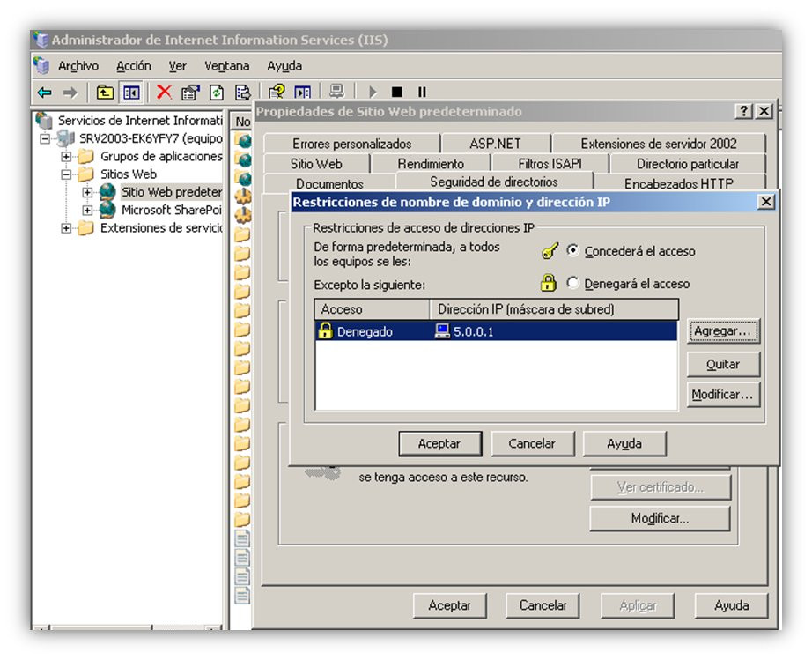
Task: Switch to the Filtros ISAPI tab
Action: pos(550,164)
